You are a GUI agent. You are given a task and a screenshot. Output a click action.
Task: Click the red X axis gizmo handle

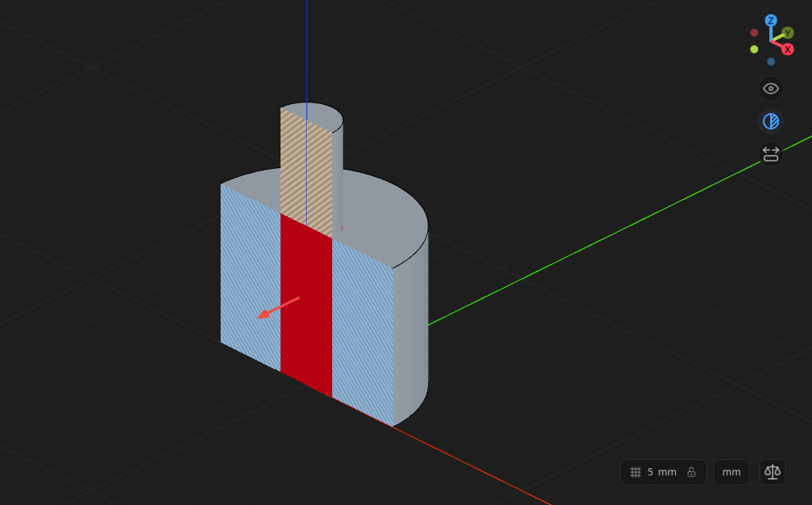tap(787, 50)
